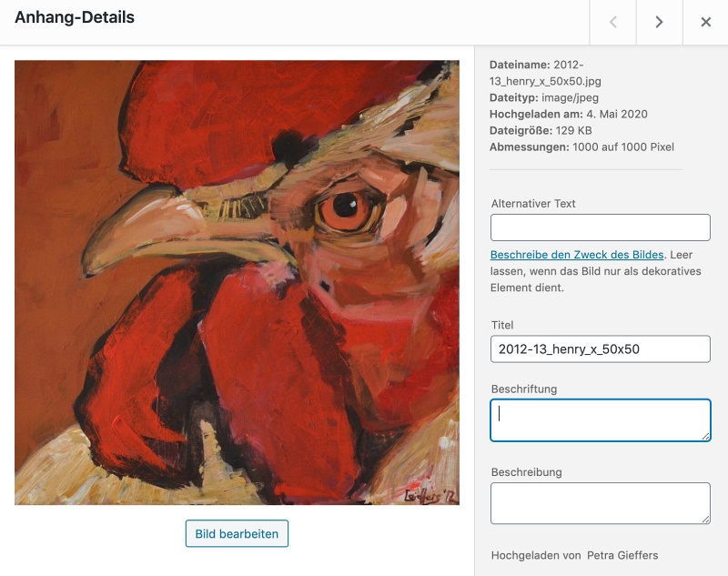The height and width of the screenshot is (576, 728).
Task: Click the 'Abmessungen' dimensions line
Action: [x=581, y=147]
